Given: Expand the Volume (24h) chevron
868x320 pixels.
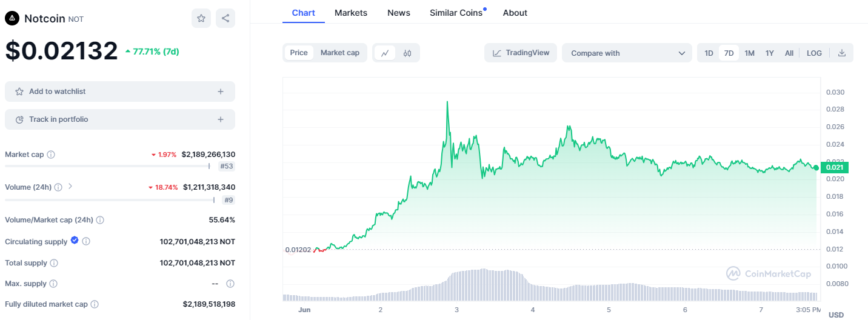Looking at the screenshot, I should tap(70, 187).
